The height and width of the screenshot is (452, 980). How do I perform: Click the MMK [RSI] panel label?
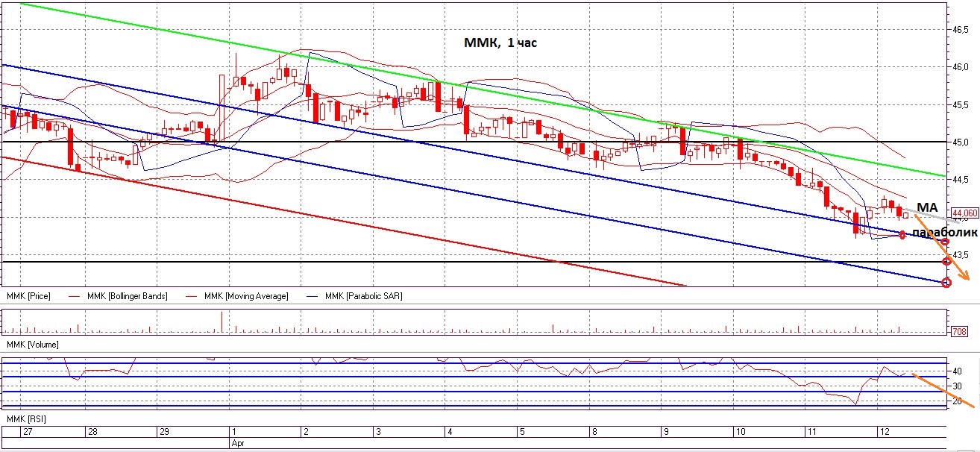pos(26,421)
